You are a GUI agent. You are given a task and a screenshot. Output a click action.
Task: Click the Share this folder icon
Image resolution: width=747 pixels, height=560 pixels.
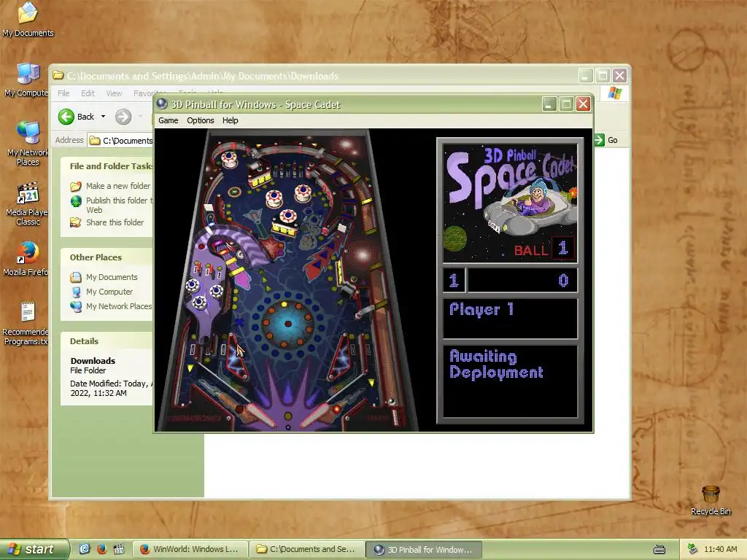point(76,222)
